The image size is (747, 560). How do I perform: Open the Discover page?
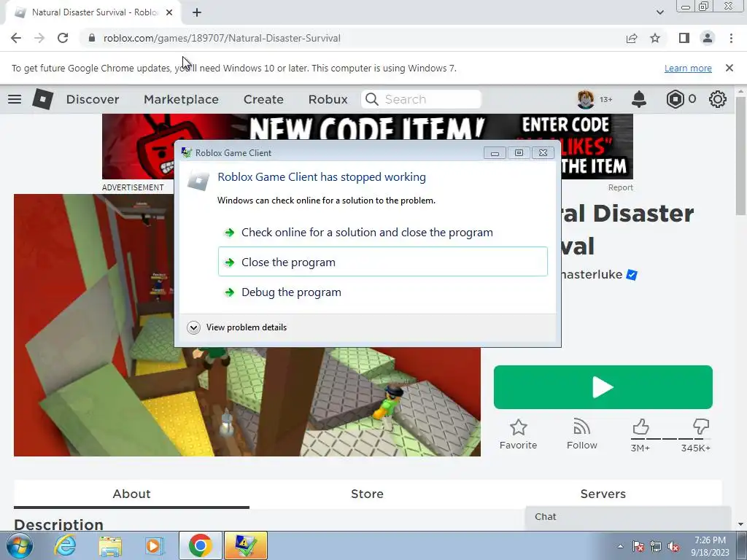point(93,99)
